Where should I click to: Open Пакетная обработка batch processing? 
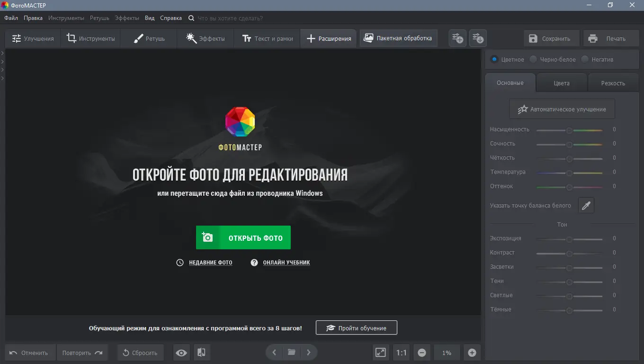coord(398,38)
